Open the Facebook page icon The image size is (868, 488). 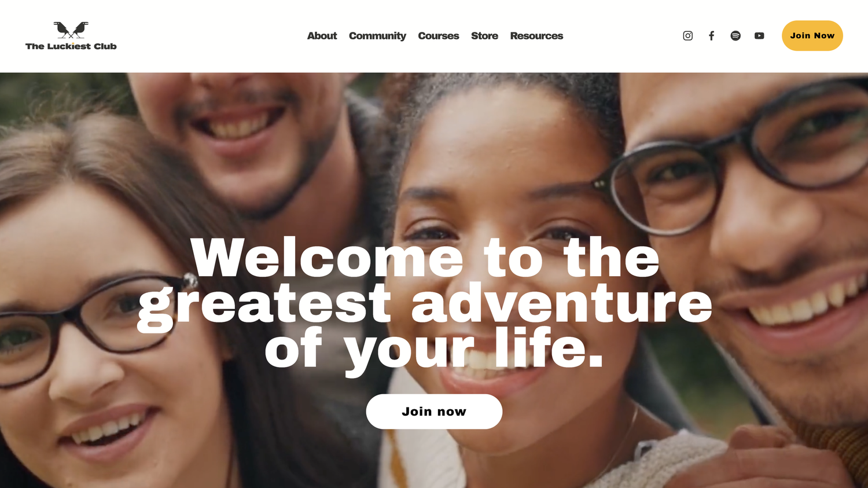tap(712, 36)
